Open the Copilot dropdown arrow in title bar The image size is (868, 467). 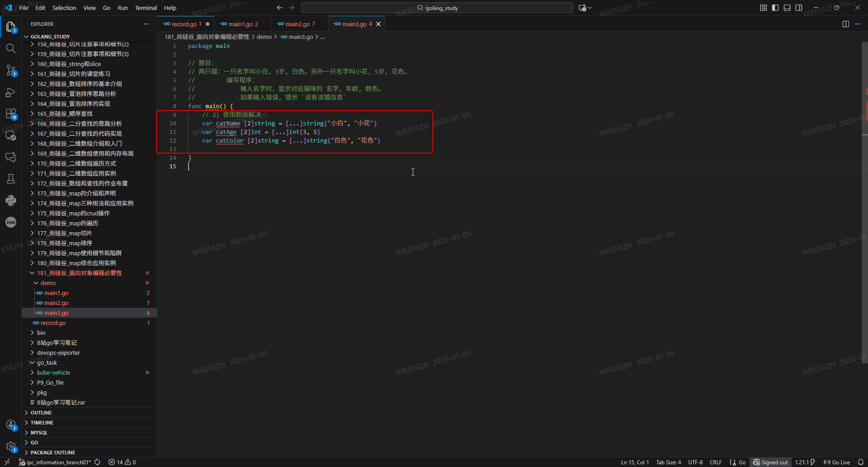coord(590,8)
